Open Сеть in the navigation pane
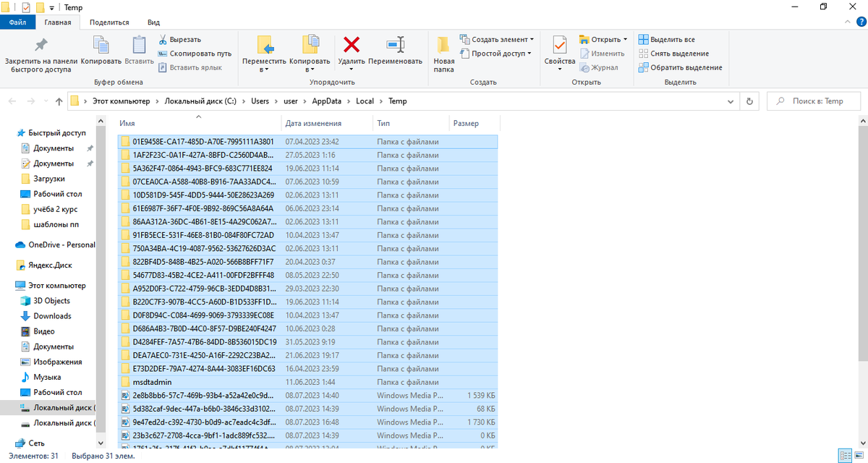Viewport: 868px width, 463px height. coord(30,443)
